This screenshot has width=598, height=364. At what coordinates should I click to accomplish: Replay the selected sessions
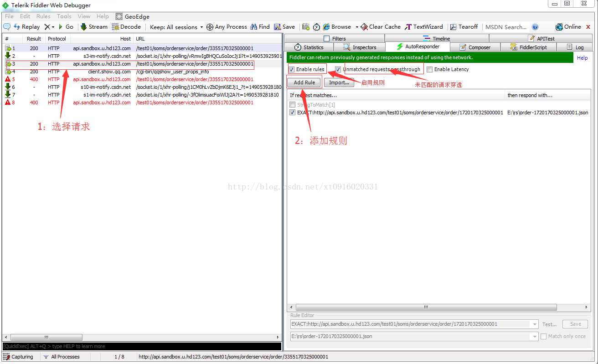[x=27, y=27]
